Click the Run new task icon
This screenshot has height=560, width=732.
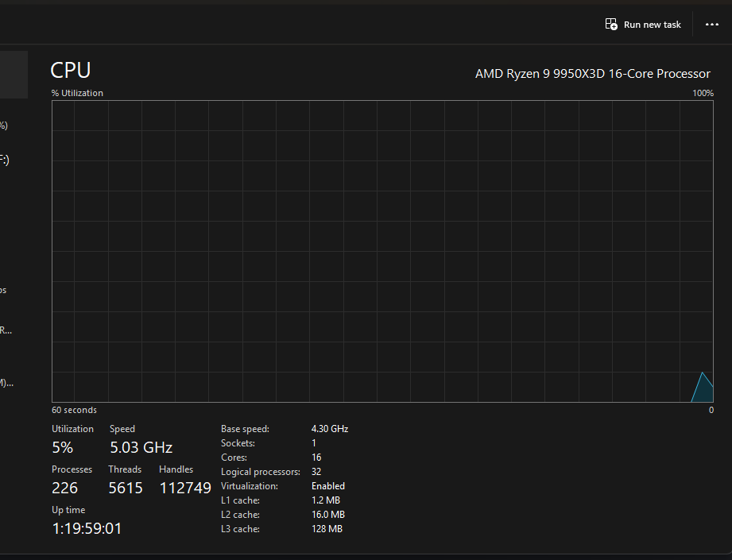pos(611,25)
